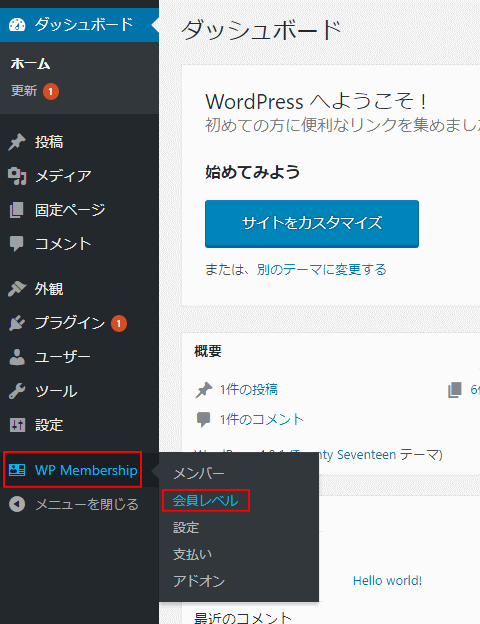Click the pages icon in 概要 panel
Screen dimensions: 480x624
(455, 390)
